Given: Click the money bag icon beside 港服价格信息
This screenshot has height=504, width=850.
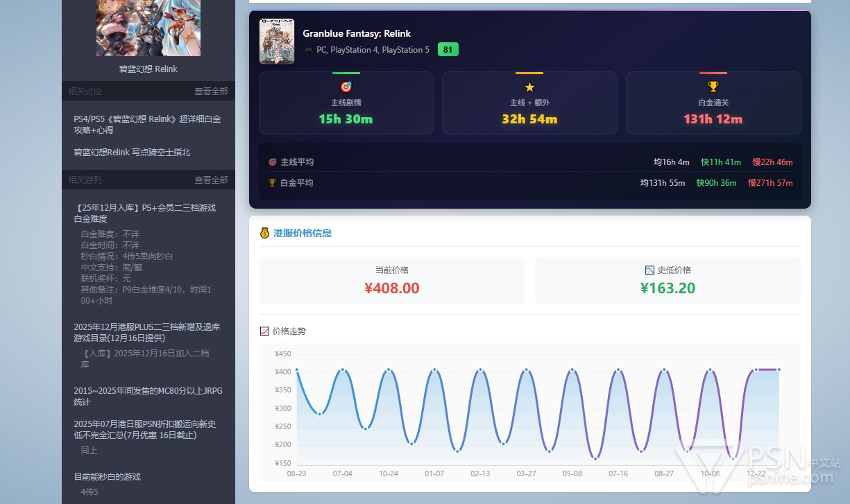Looking at the screenshot, I should (264, 233).
